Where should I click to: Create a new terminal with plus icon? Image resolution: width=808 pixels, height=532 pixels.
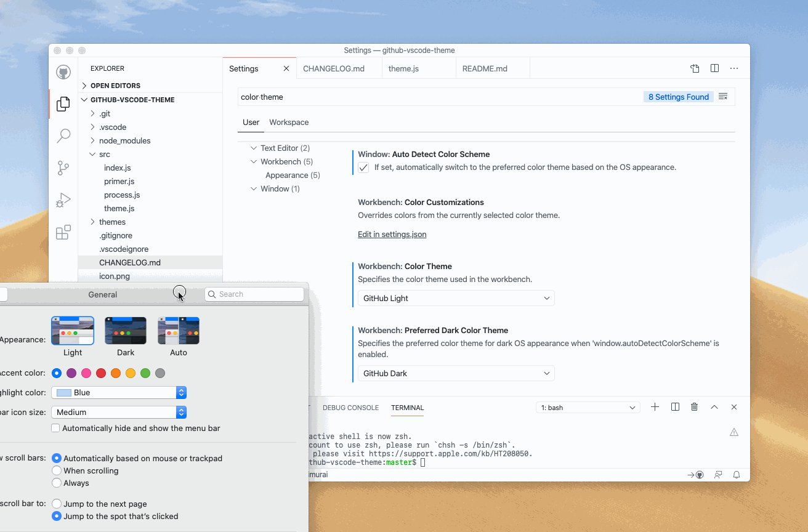coord(655,407)
